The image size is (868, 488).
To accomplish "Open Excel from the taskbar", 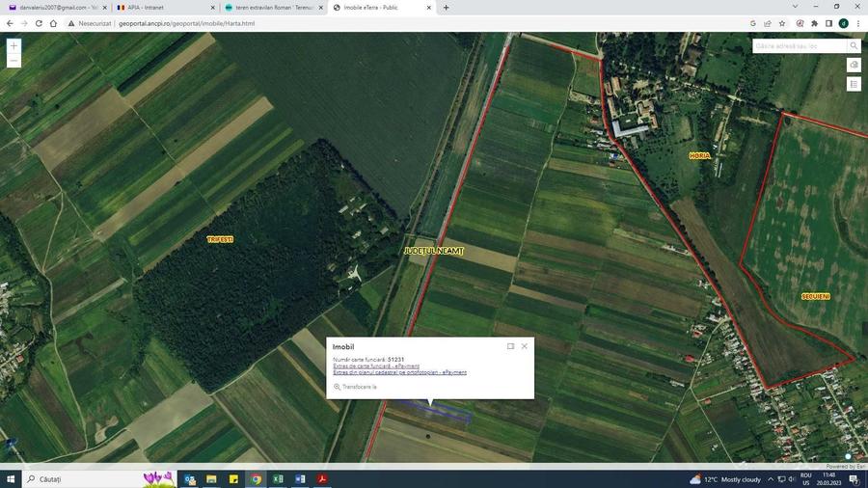I will (x=278, y=479).
